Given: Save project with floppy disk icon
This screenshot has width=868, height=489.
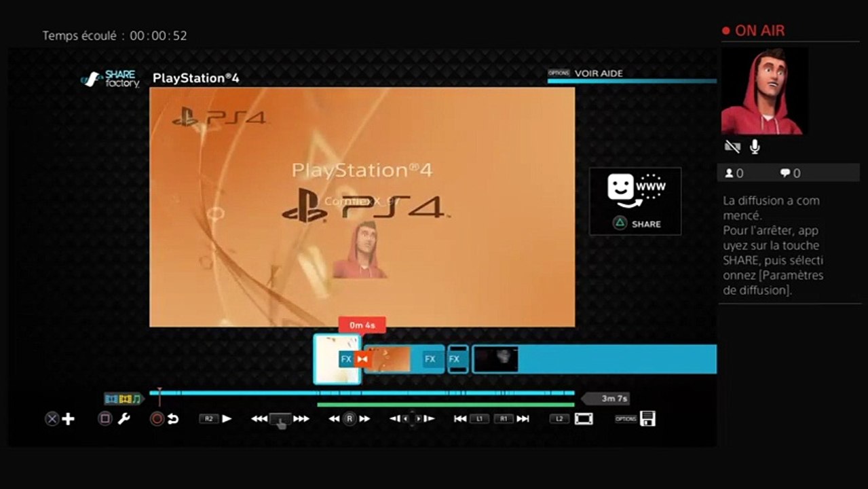Looking at the screenshot, I should click(x=647, y=419).
